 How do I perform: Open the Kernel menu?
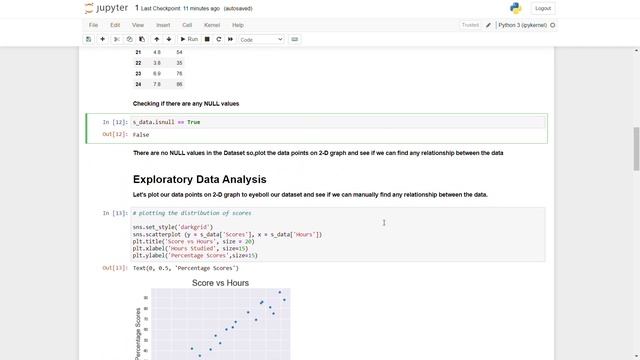212,25
